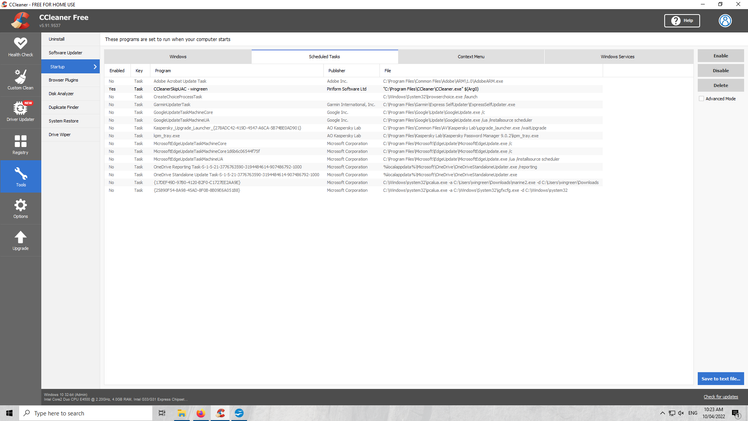Click the Windows Start button

click(x=10, y=413)
